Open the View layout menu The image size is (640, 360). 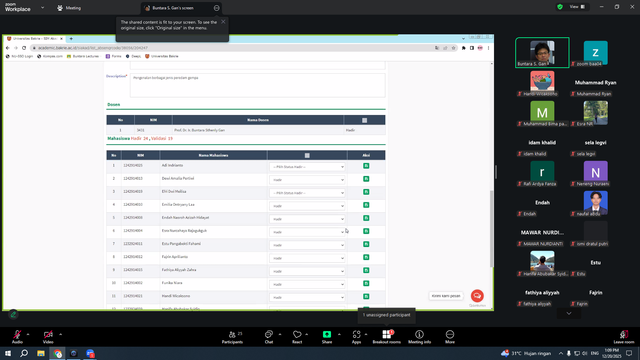pos(577,7)
